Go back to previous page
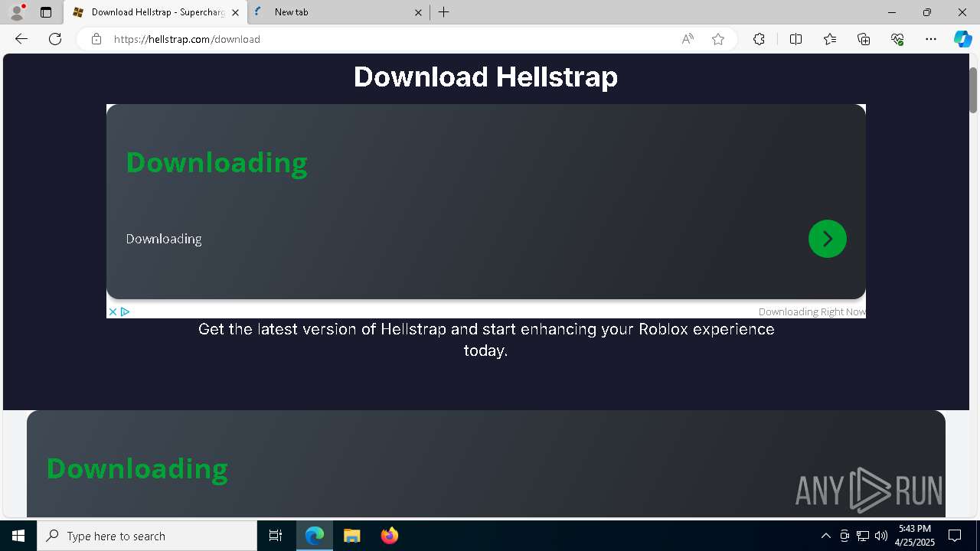The height and width of the screenshot is (551, 980). 21,39
